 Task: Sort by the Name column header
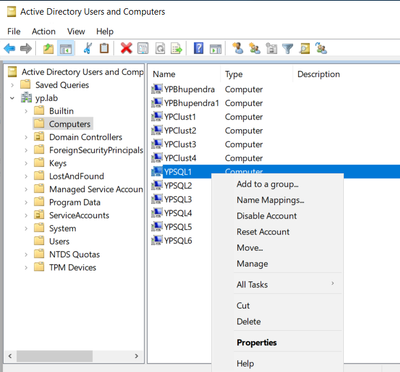[185, 74]
